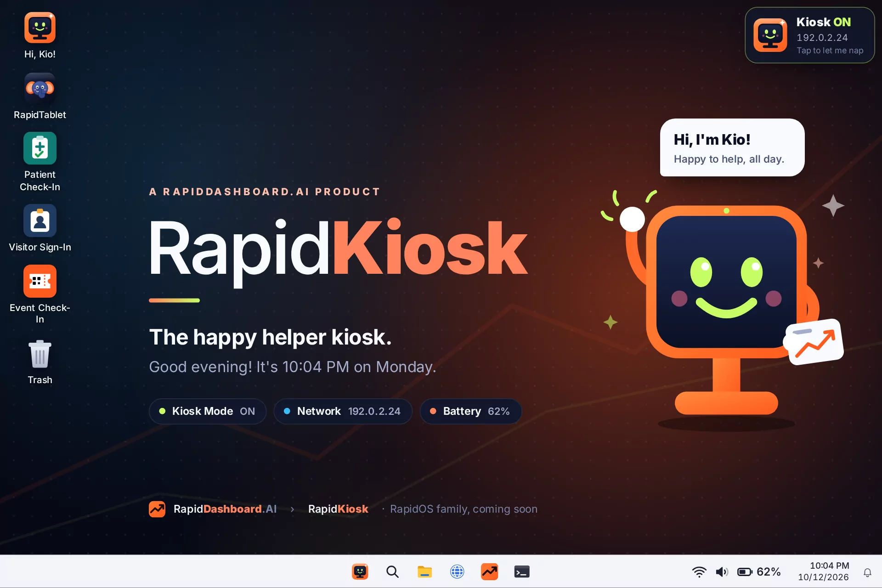Open the Event Check-In ticket icon

point(40,281)
